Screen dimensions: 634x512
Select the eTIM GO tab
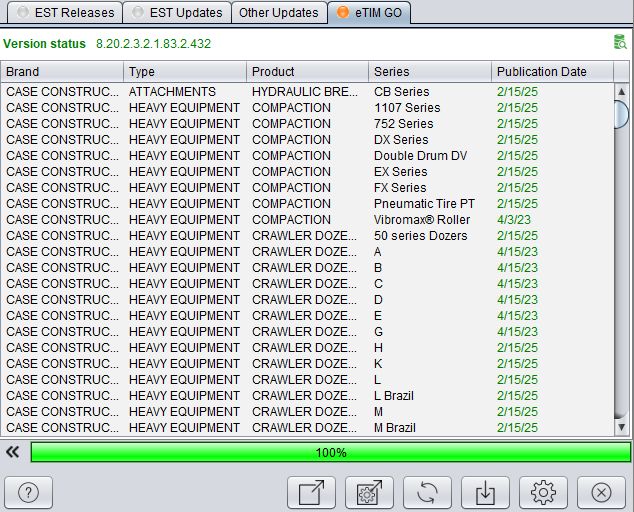point(369,13)
